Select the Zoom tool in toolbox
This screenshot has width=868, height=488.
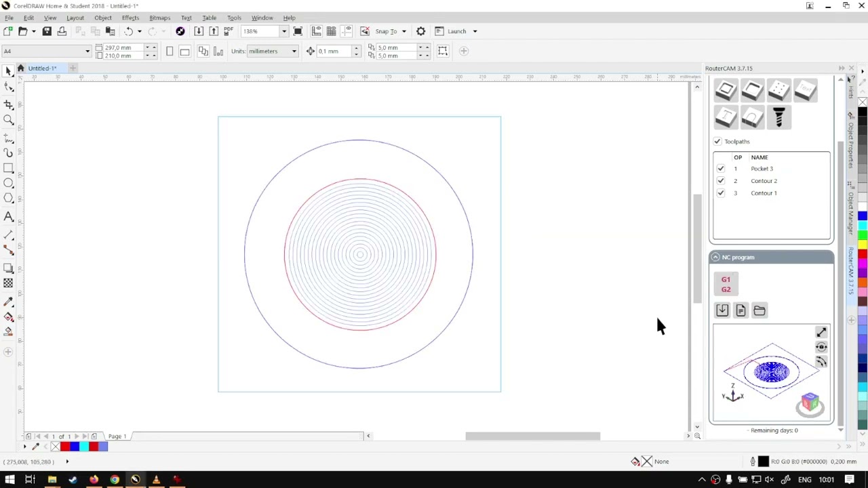tap(8, 120)
